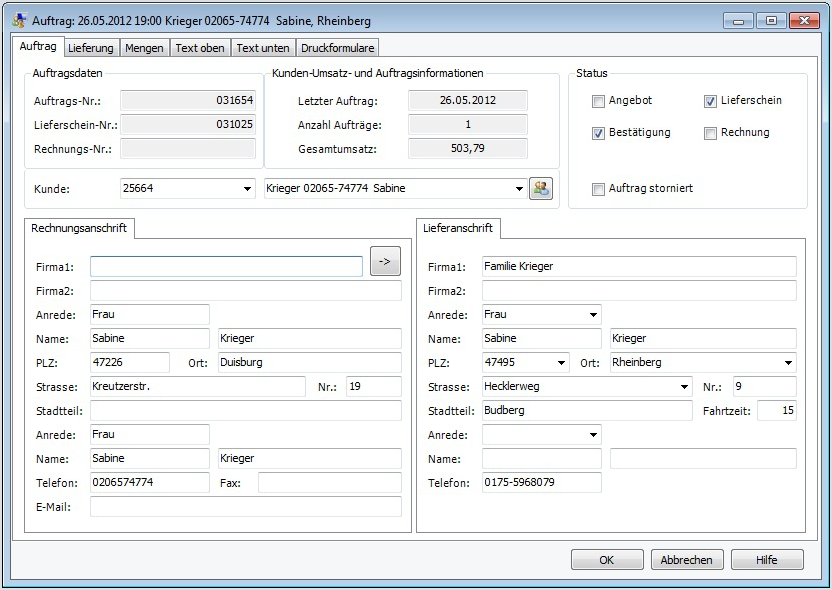The image size is (832, 590).
Task: Select the Text oben tab
Action: coord(200,48)
